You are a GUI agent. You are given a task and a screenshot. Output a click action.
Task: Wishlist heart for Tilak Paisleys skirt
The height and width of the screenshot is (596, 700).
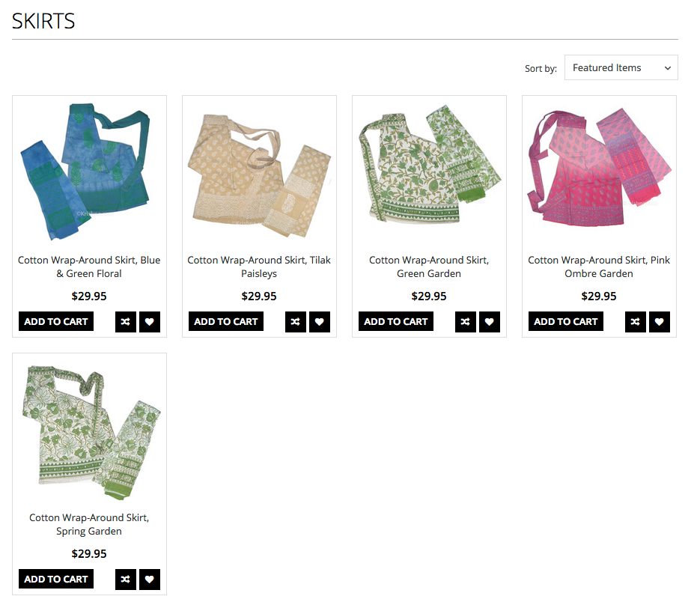coord(320,321)
